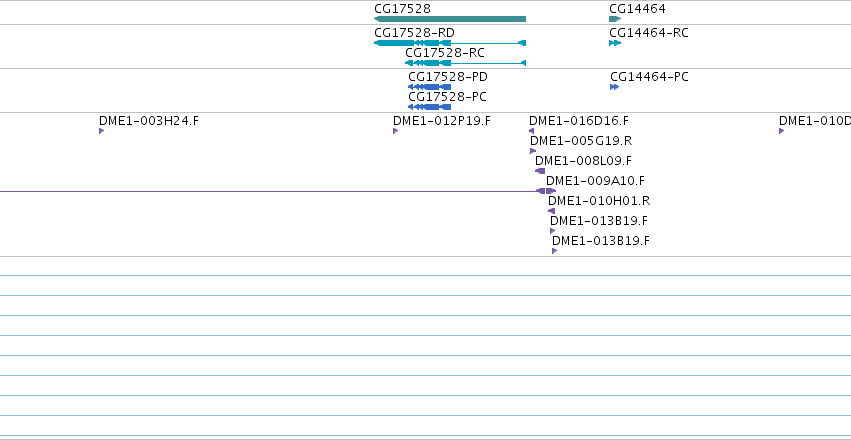This screenshot has width=851, height=440.
Task: Click the DME1-003H24.F feature label
Action: coord(149,120)
